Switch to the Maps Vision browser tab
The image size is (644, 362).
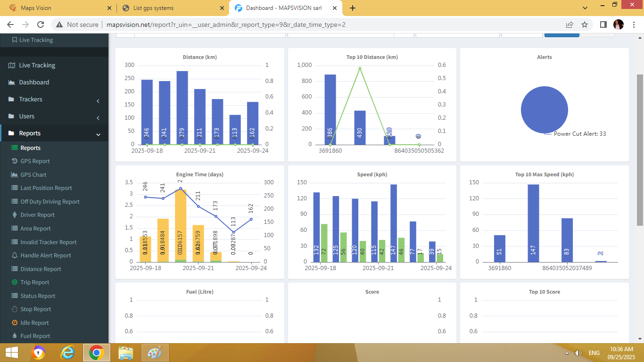click(x=36, y=8)
